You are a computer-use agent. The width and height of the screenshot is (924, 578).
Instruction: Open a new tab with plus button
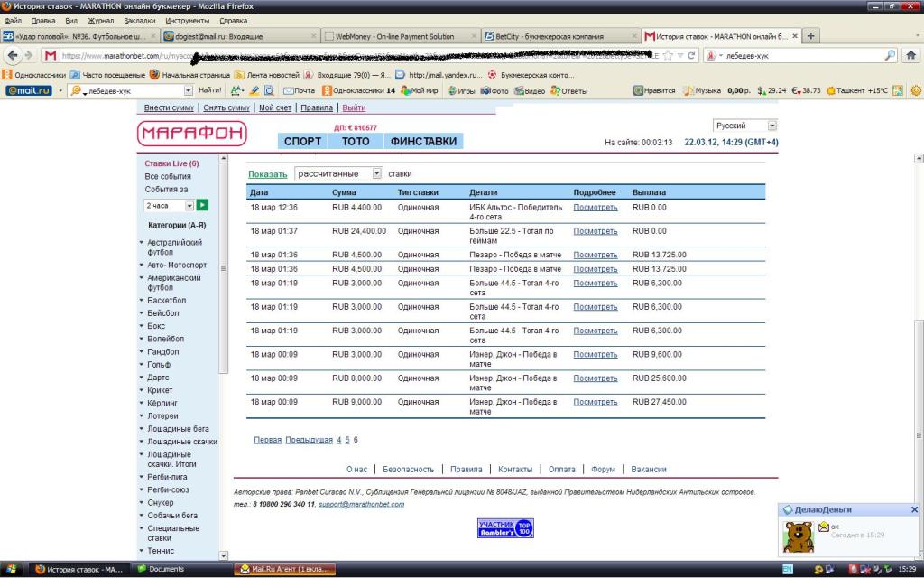click(x=811, y=36)
